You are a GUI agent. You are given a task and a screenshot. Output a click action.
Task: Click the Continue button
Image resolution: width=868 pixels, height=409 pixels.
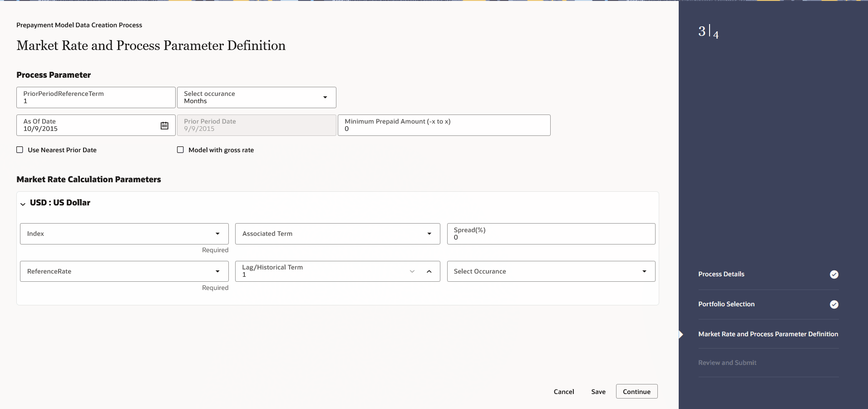[636, 391]
